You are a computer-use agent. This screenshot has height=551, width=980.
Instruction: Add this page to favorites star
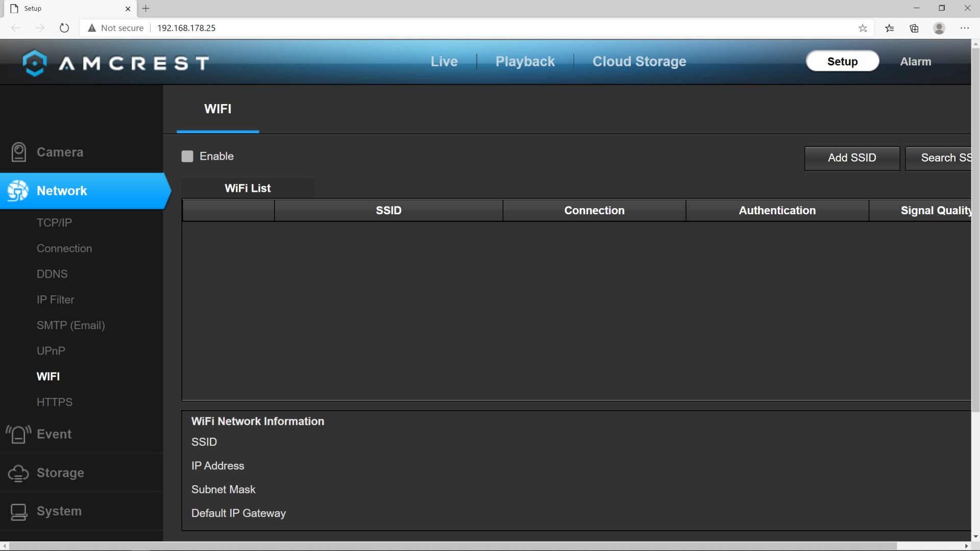click(x=863, y=28)
